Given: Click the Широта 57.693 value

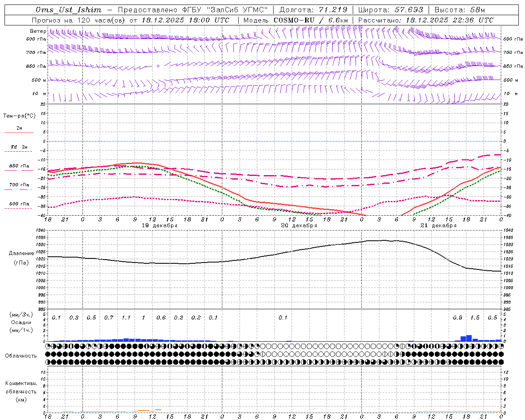Looking at the screenshot, I should point(409,10).
